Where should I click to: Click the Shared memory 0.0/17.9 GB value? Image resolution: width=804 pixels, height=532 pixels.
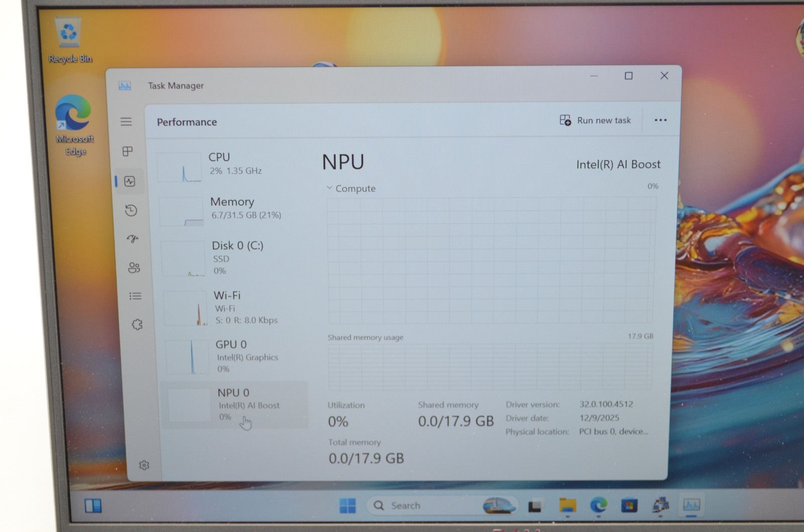[456, 421]
